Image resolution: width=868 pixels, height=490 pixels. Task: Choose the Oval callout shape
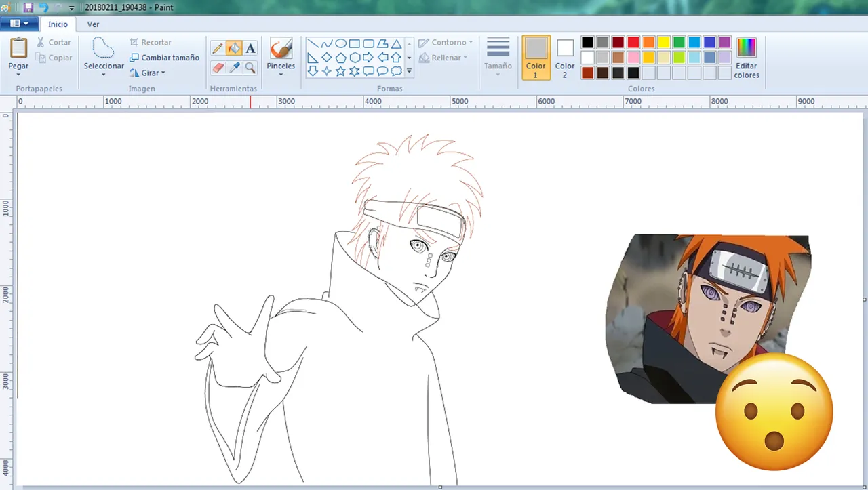pyautogui.click(x=382, y=70)
